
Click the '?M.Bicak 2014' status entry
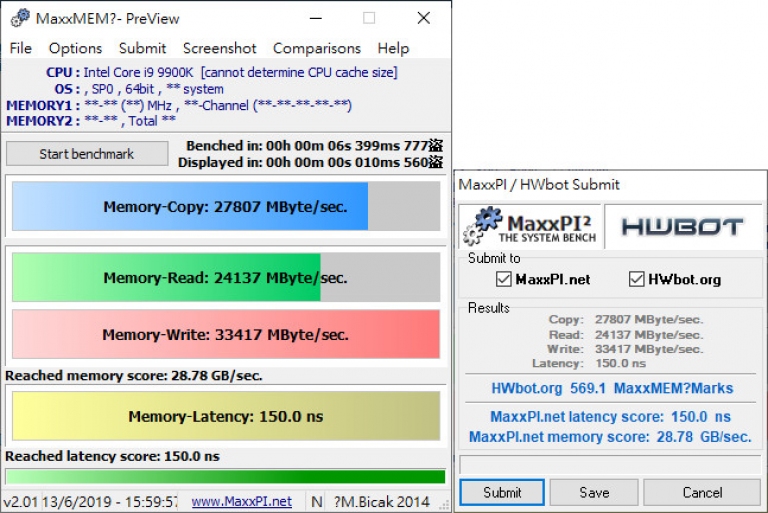381,502
